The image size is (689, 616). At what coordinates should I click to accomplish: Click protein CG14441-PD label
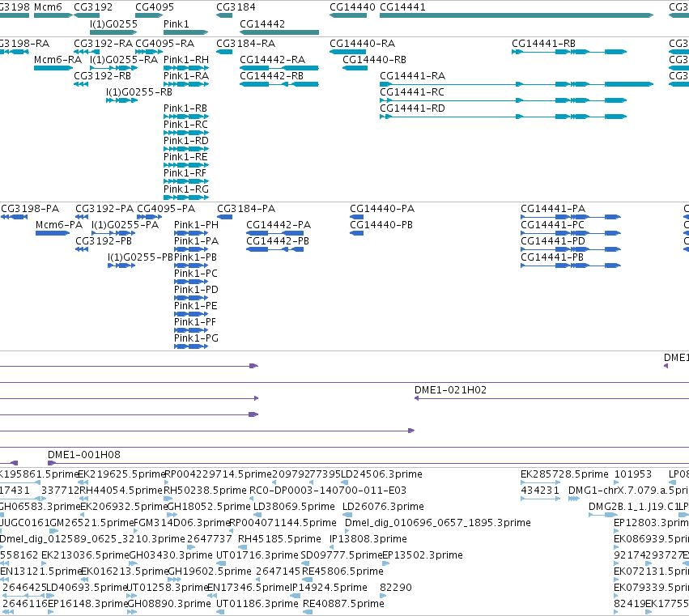point(553,241)
